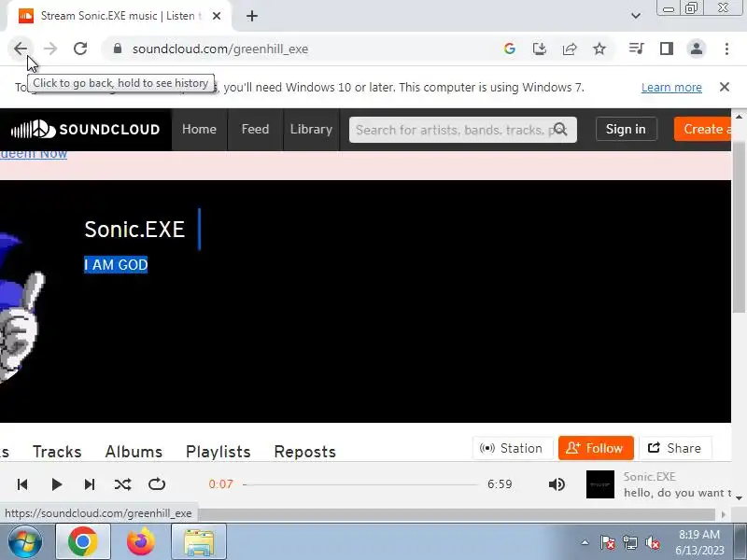This screenshot has width=747, height=560.
Task: Install app via download icon in address bar
Action: pos(540,49)
